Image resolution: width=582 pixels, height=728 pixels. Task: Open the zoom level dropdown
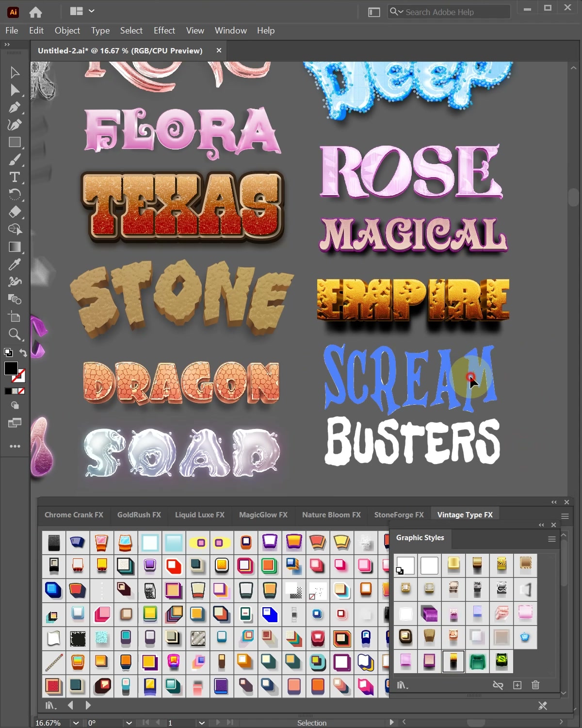76,723
